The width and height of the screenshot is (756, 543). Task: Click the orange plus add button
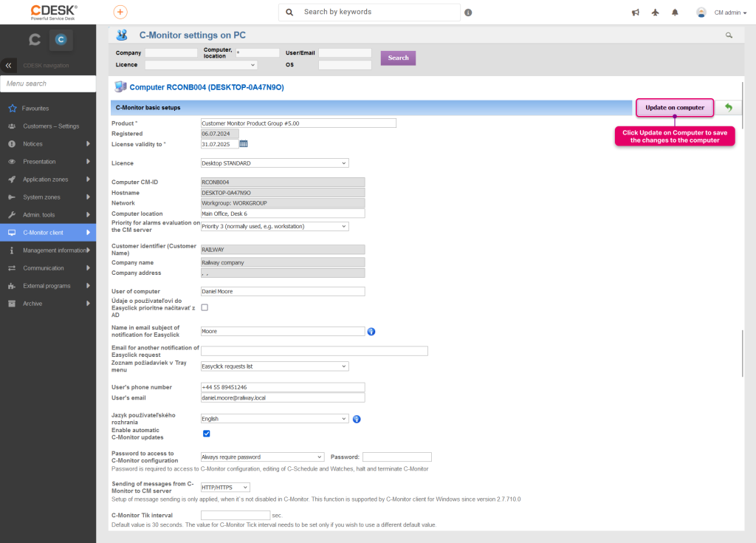(120, 12)
